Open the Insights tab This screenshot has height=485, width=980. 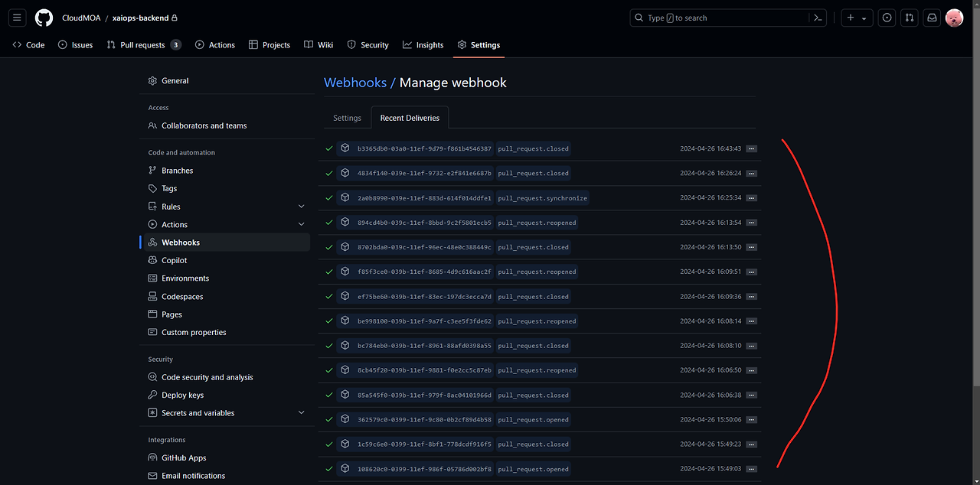point(423,45)
